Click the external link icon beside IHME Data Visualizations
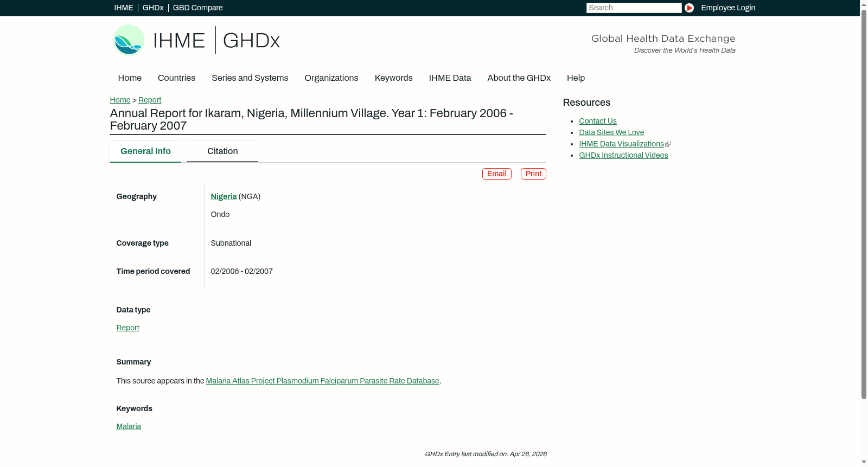 668,144
